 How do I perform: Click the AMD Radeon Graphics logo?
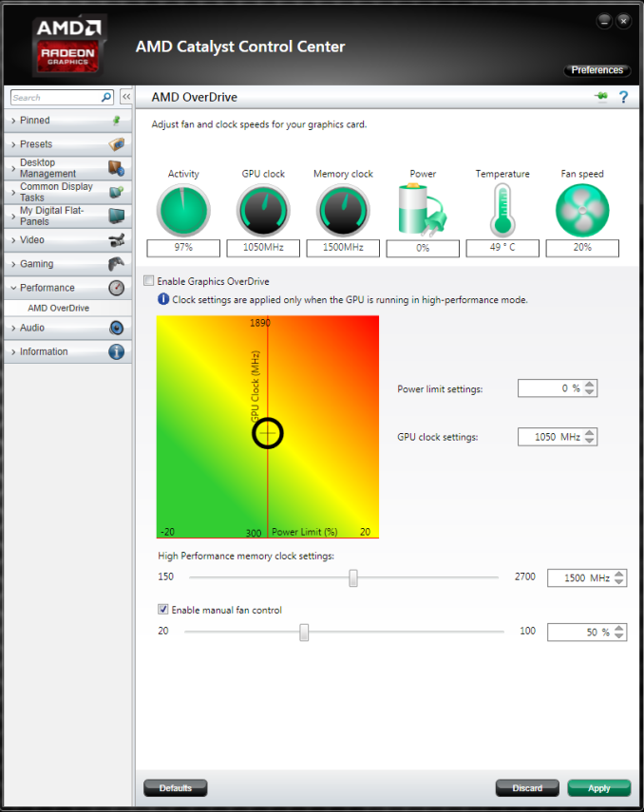[68, 45]
